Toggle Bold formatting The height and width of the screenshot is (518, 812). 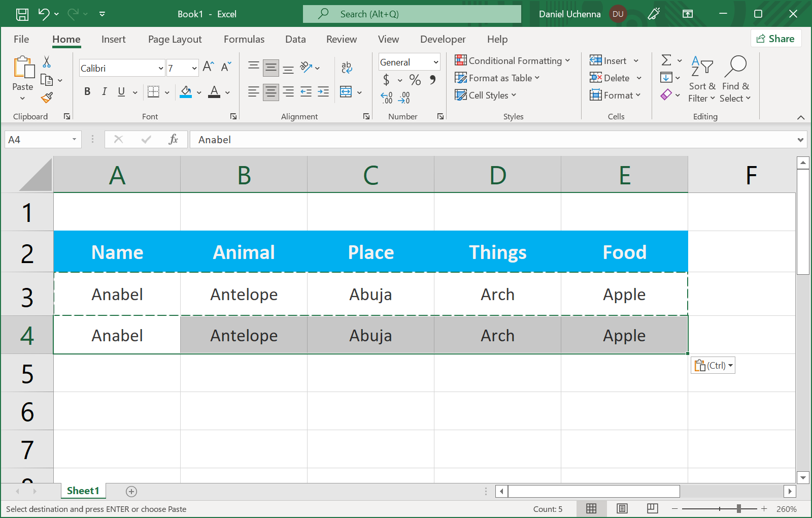(x=87, y=92)
